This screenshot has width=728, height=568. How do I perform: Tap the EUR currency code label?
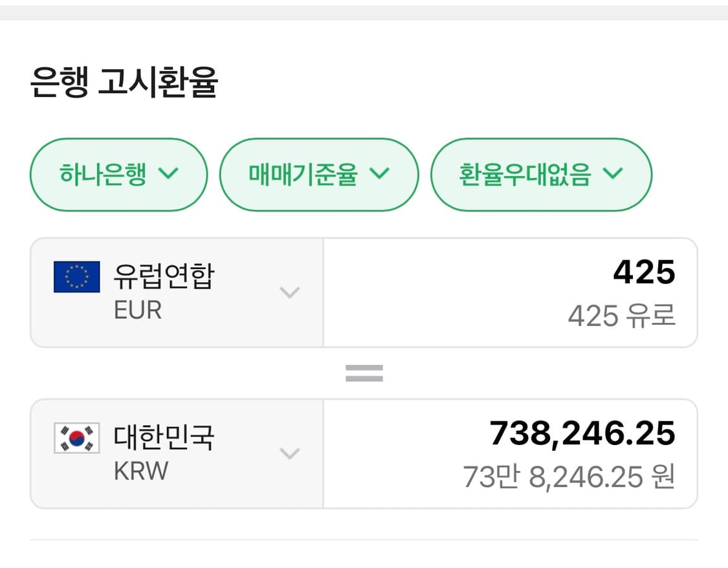[137, 311]
